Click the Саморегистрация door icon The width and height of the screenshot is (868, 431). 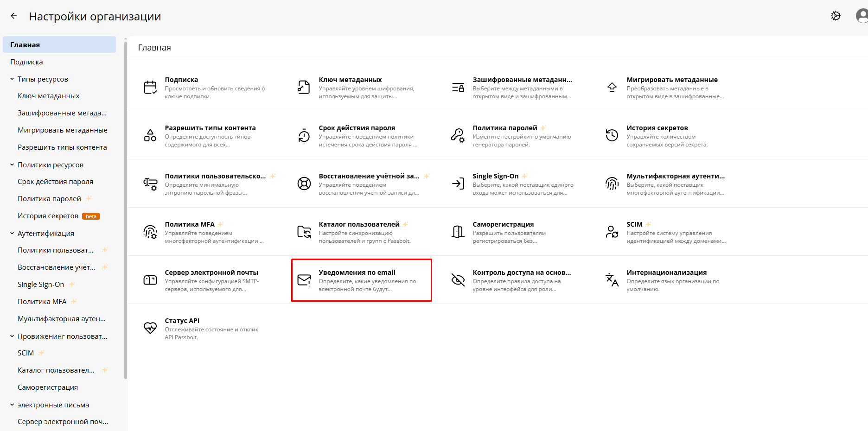coord(458,232)
